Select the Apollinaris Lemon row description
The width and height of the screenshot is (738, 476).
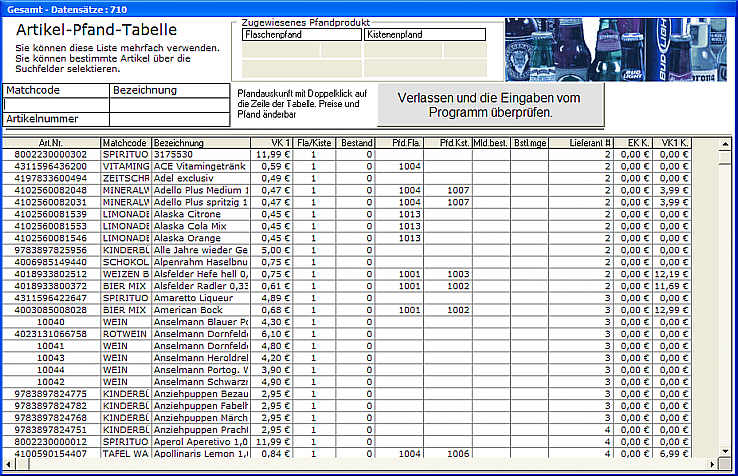pos(201,454)
